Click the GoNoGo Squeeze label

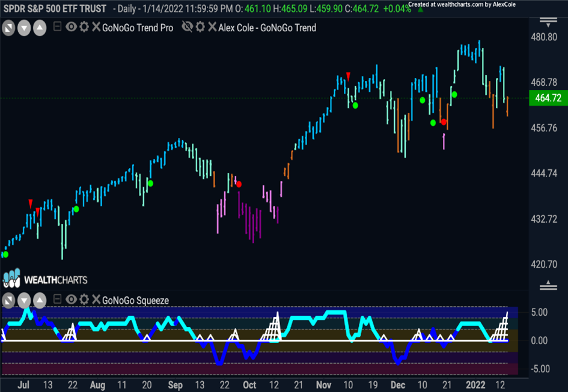tap(135, 300)
